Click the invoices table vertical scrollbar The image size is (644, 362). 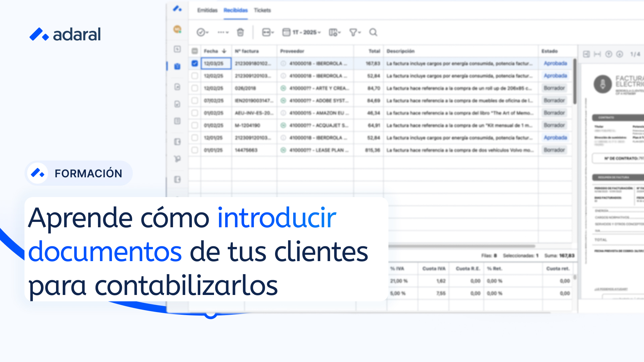point(575,81)
